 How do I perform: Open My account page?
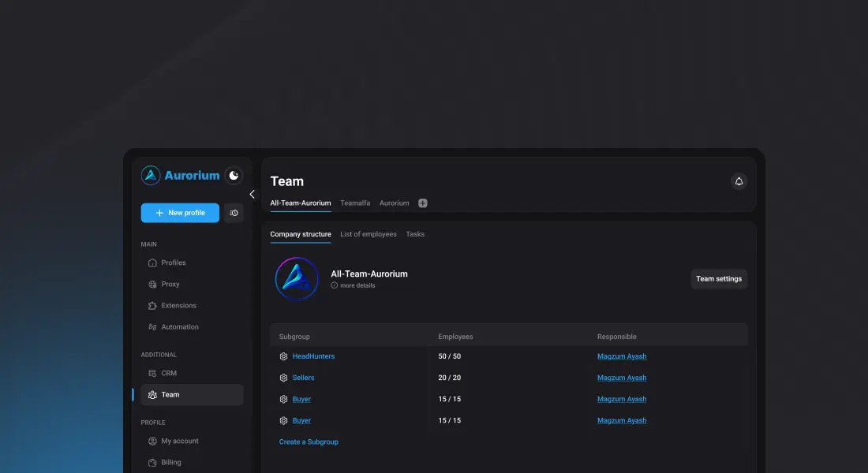(180, 441)
